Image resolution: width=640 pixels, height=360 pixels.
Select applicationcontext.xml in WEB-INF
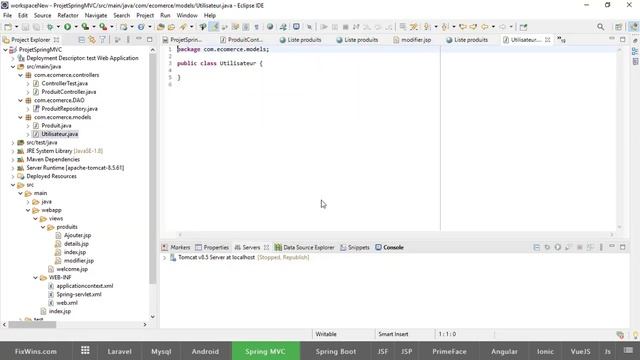click(84, 286)
